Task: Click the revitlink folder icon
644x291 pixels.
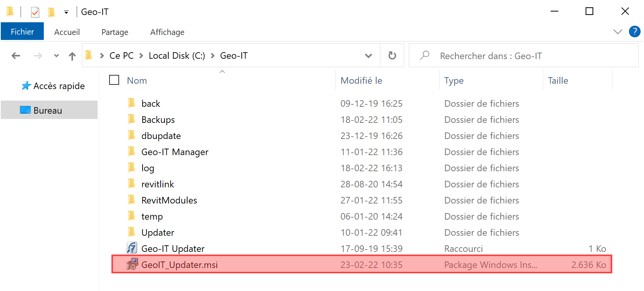Action: pyautogui.click(x=131, y=183)
